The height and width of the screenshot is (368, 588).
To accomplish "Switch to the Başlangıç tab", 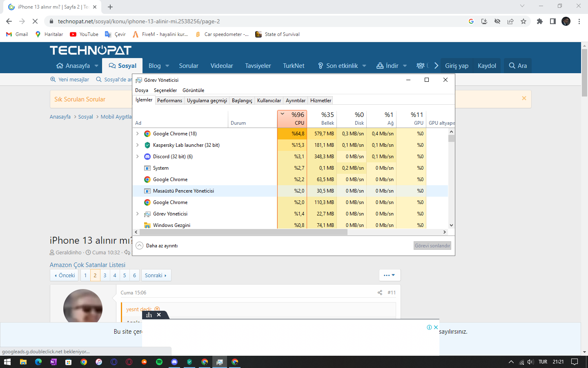I will coord(242,101).
